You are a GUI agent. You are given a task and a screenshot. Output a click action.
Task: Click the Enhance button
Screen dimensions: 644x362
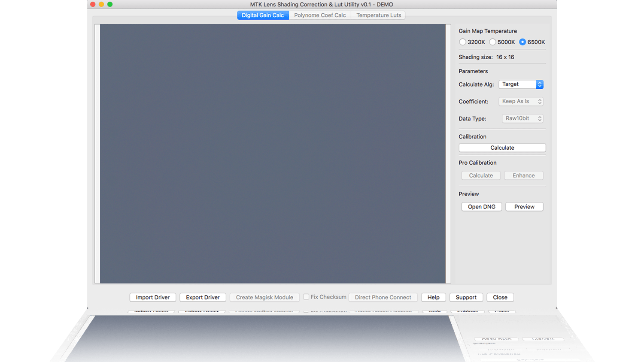523,175
